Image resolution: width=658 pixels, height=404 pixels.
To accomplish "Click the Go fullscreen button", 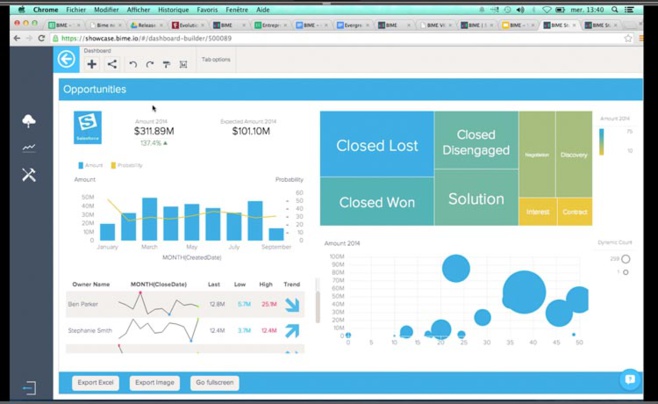I will [x=214, y=382].
